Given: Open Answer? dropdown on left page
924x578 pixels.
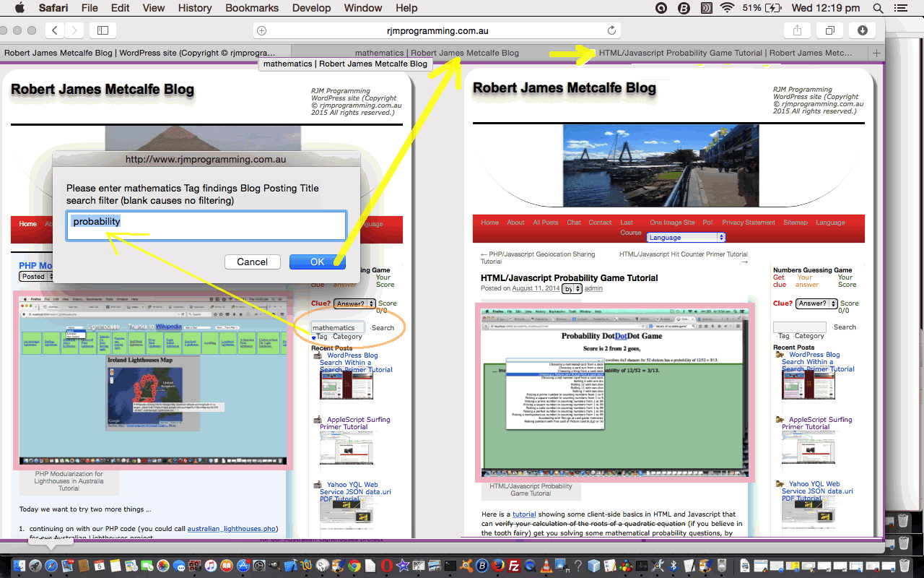Looking at the screenshot, I should [x=354, y=304].
